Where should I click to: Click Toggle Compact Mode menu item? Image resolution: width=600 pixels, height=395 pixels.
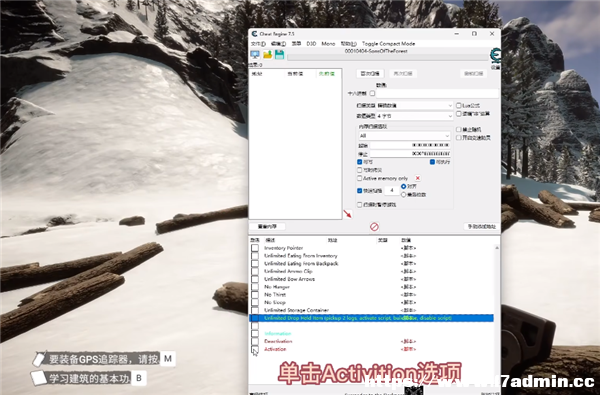coord(388,44)
